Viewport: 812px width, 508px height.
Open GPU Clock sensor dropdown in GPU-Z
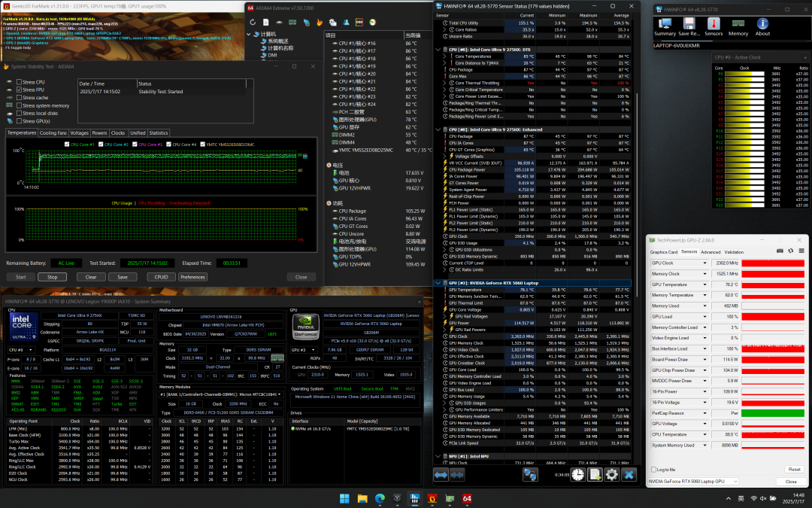click(704, 263)
